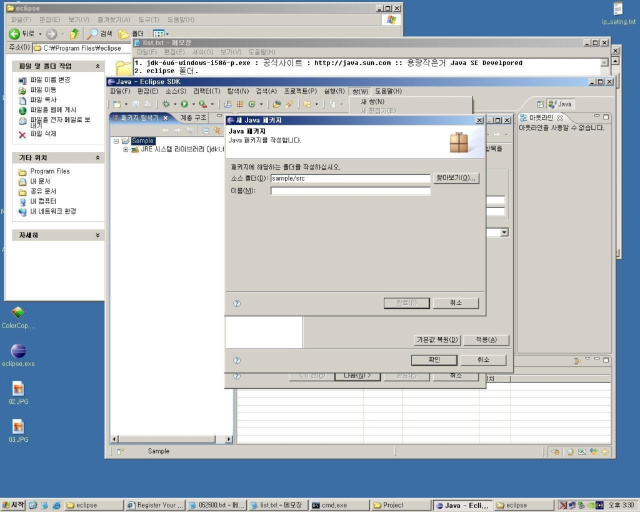
Task: Click the address bar path C:\Program Files\eclipse
Action: (82, 48)
